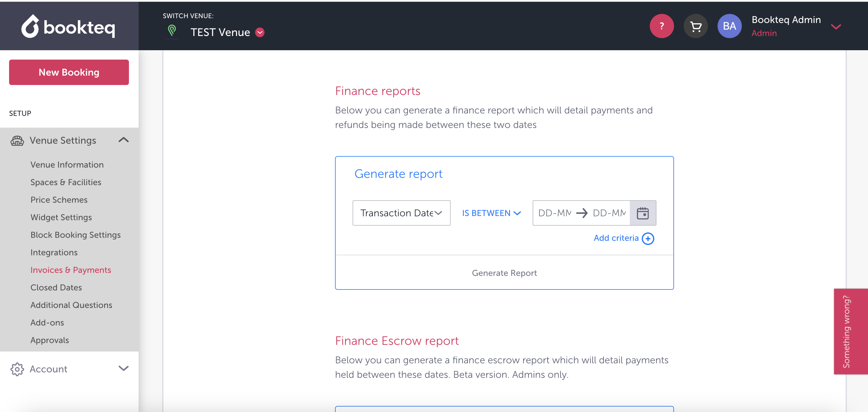
Task: Click the Add criteria plus icon
Action: (648, 238)
